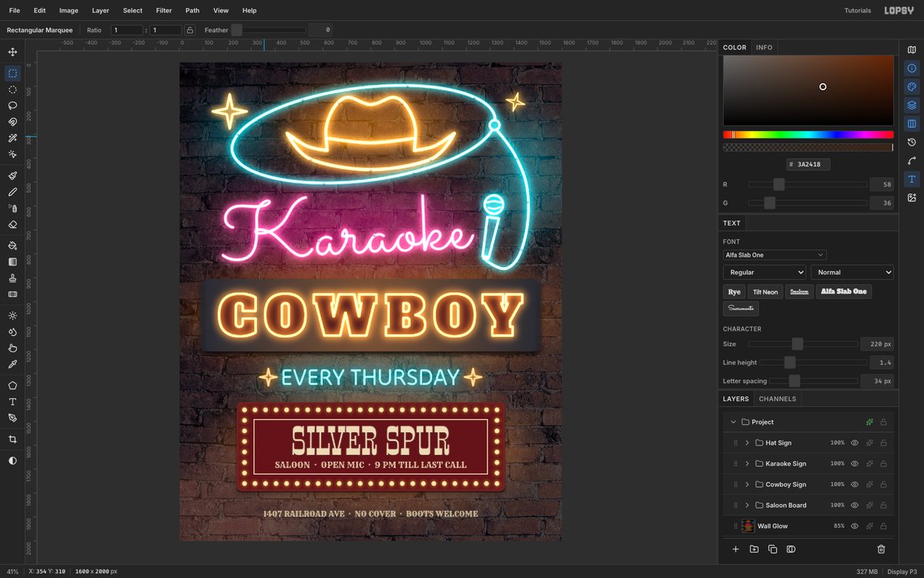Select the Smudge (hand pointer) tool
Image resolution: width=924 pixels, height=578 pixels.
[12, 348]
